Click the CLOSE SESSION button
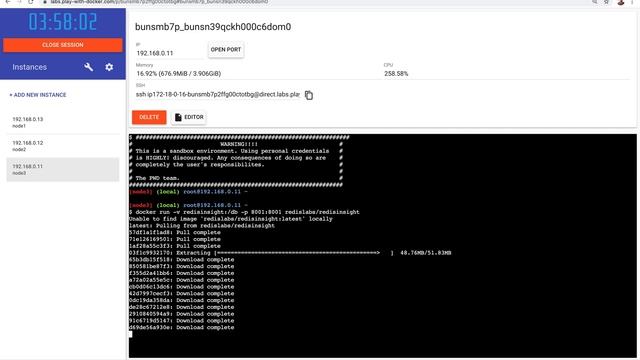The height and width of the screenshot is (360, 640). (62, 45)
